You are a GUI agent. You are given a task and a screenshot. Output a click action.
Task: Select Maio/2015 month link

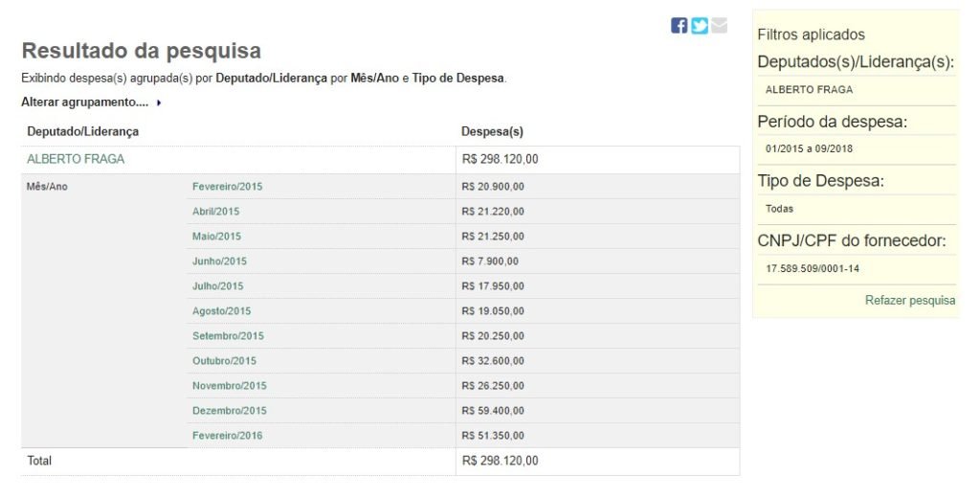[216, 237]
